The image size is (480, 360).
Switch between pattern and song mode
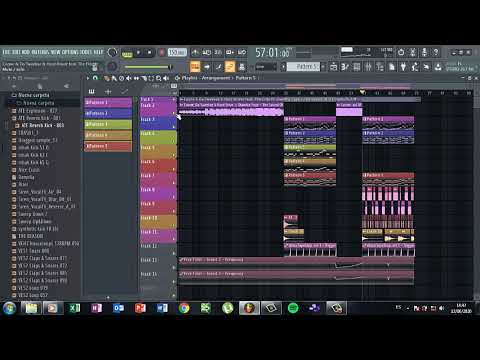(127, 54)
